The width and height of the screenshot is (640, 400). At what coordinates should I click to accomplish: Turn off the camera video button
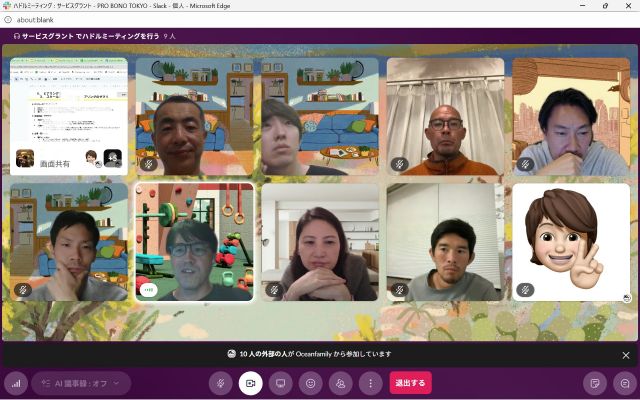(x=251, y=383)
